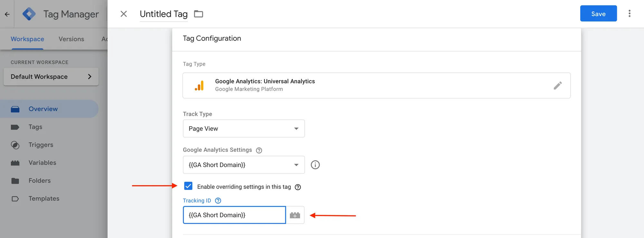Rename the Untitled Tag title field

tap(164, 14)
